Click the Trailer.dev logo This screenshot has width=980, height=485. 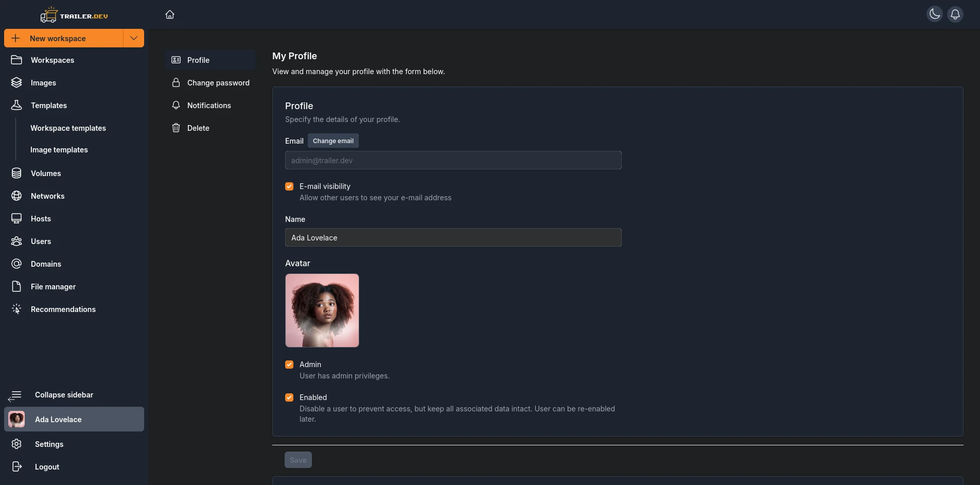click(x=74, y=15)
